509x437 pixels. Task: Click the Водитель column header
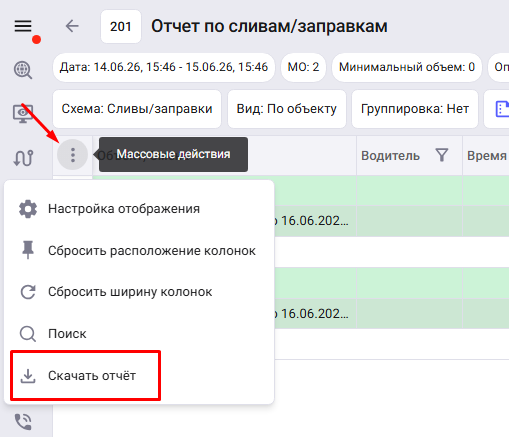(390, 156)
